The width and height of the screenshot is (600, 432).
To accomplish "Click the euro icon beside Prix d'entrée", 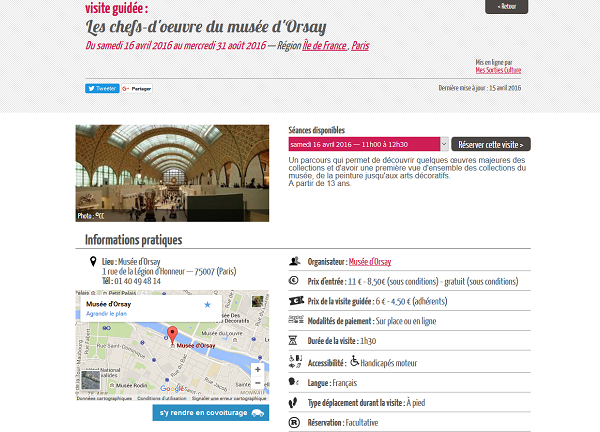I will (x=293, y=280).
